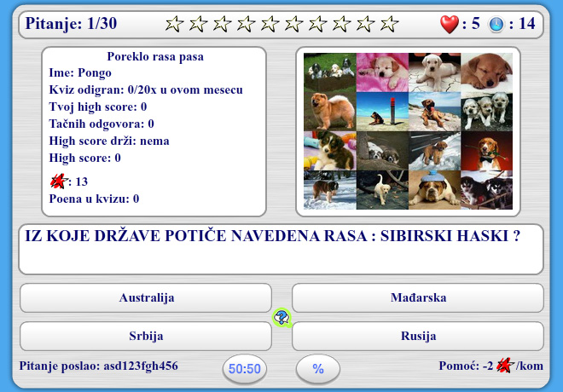Click the blue clock timer icon

click(496, 24)
